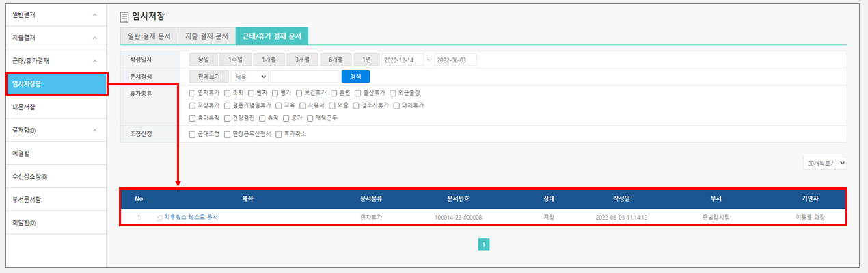
Task: Check the 교육 checkbox
Action: coord(278,105)
